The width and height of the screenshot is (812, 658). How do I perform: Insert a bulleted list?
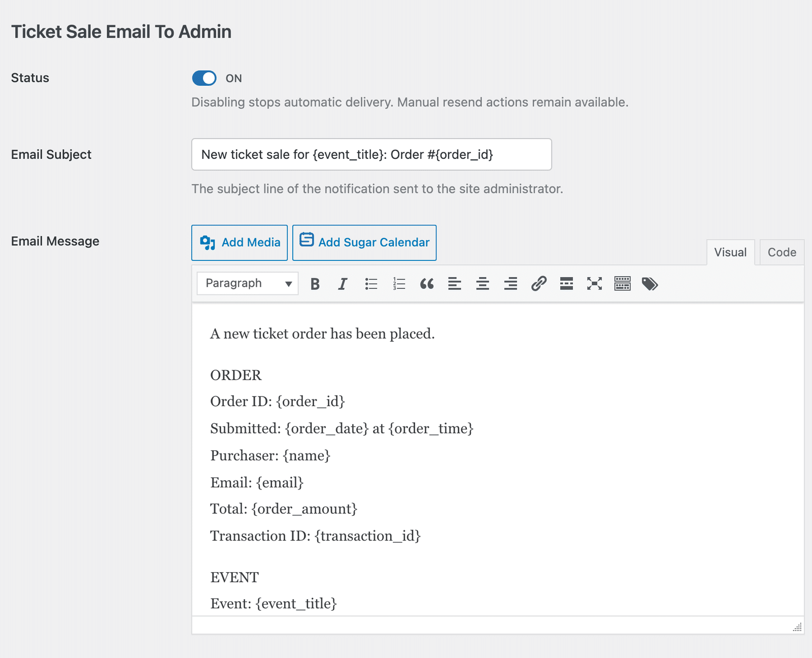pos(371,284)
